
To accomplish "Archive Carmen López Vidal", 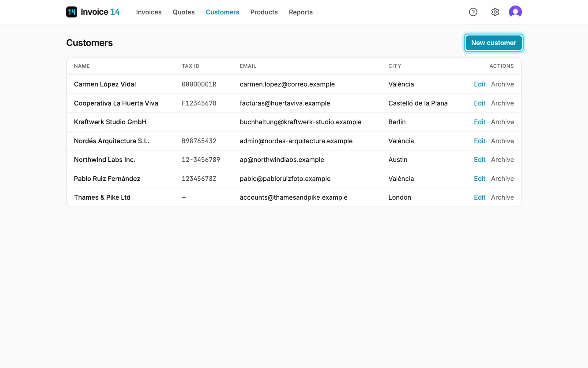I will tap(503, 84).
